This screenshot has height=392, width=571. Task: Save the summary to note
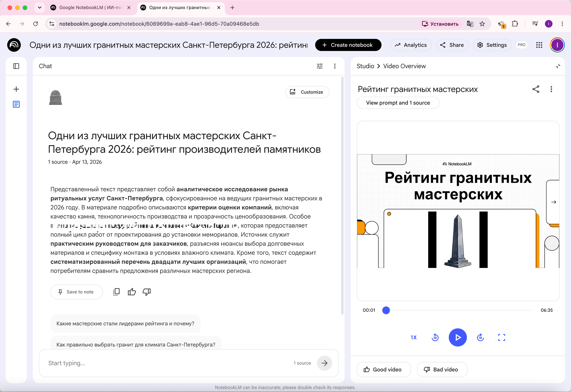click(x=77, y=292)
